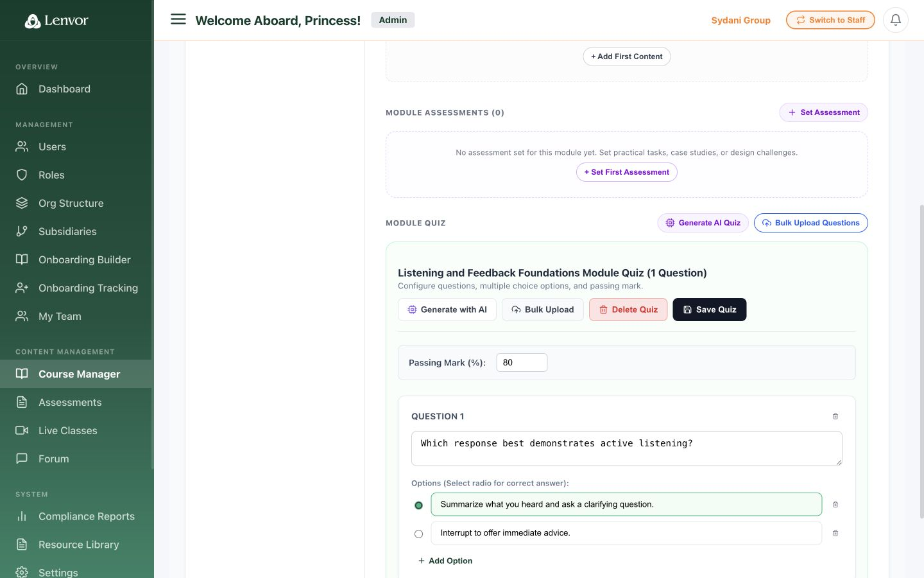Go to Resource Library

click(x=76, y=545)
